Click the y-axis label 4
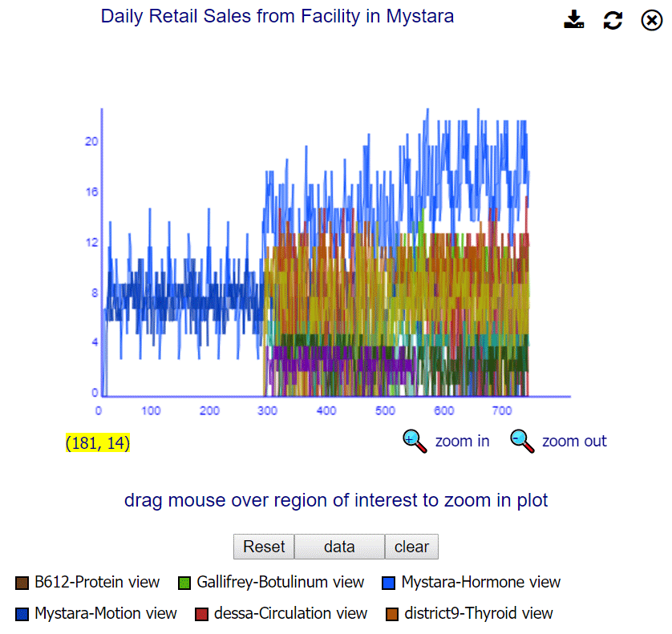 (95, 342)
